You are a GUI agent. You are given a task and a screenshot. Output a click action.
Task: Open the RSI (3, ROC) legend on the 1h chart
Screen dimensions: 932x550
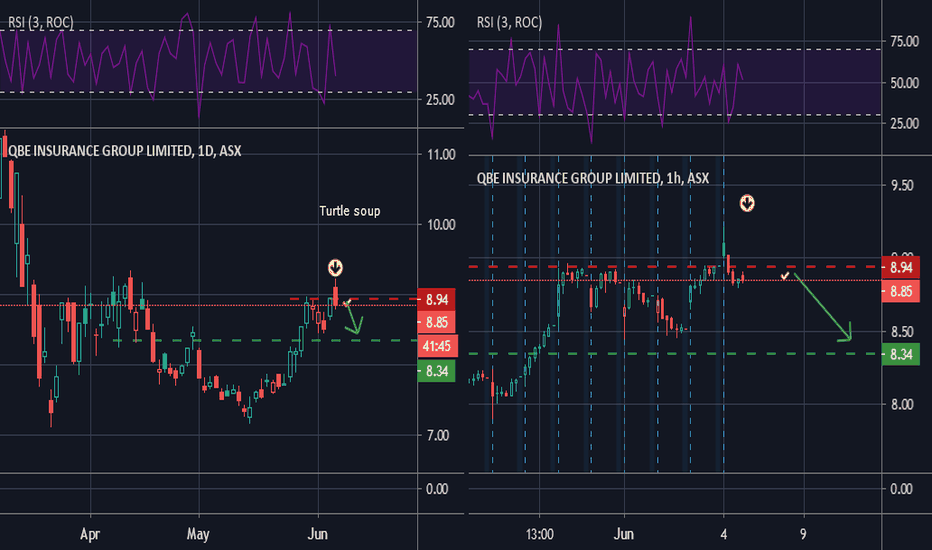coord(509,23)
